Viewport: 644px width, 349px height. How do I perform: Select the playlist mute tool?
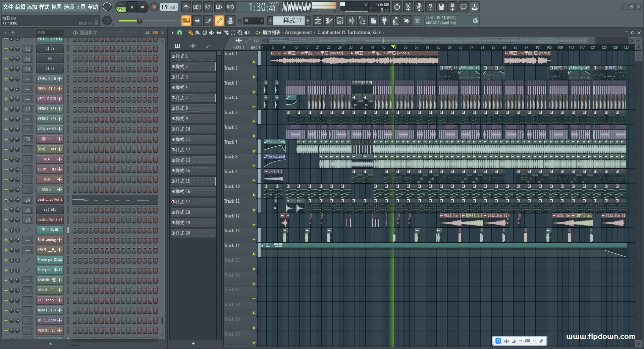(x=212, y=33)
